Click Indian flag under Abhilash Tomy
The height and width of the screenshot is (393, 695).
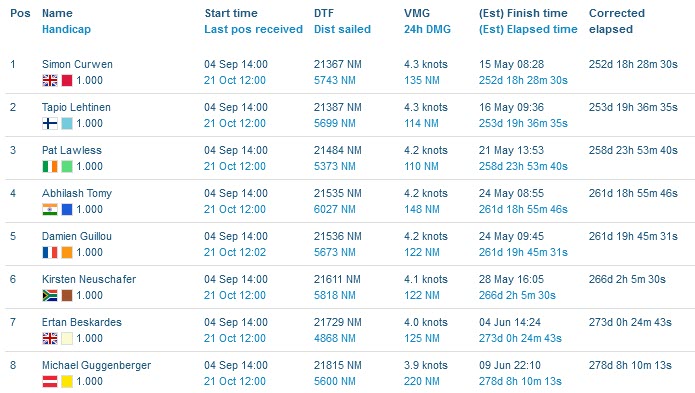pyautogui.click(x=50, y=210)
